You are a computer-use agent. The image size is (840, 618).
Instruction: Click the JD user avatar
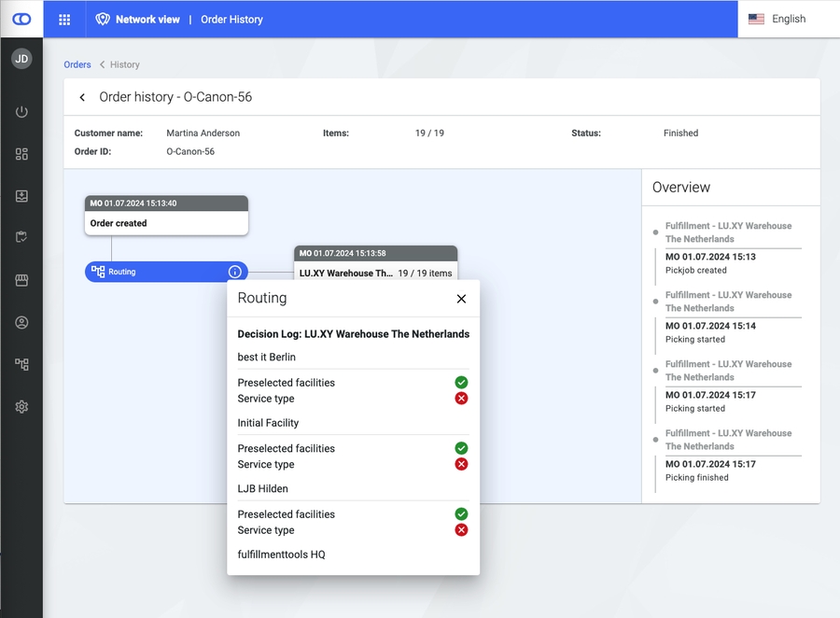[21, 59]
